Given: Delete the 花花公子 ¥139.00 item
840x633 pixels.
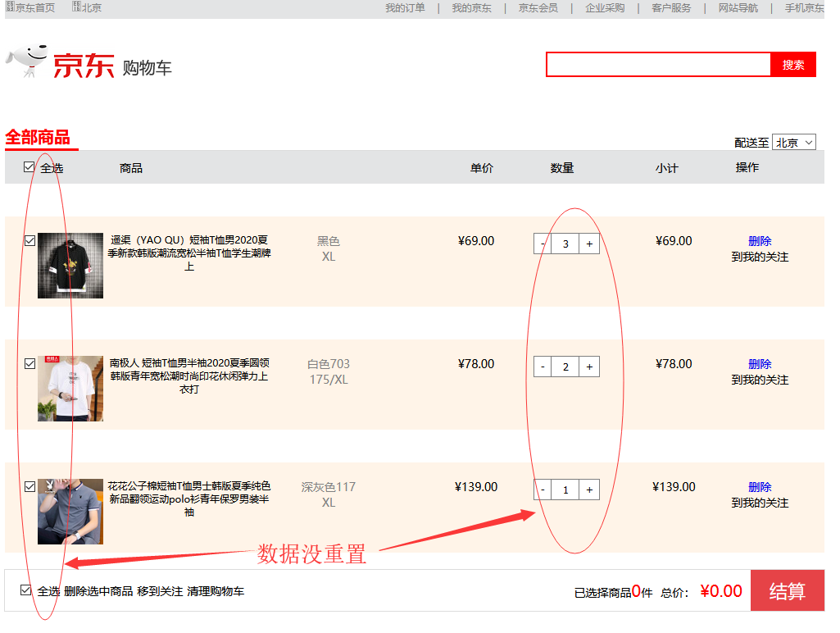Looking at the screenshot, I should 760,487.
